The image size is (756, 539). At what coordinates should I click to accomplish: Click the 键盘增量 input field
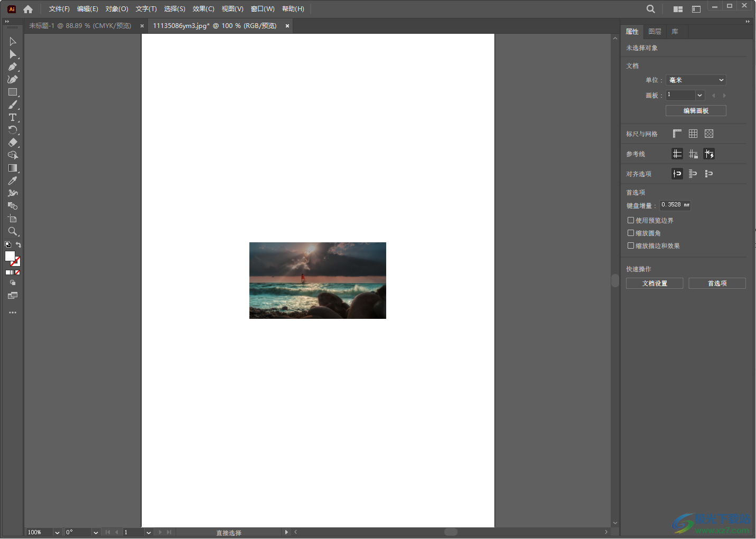coord(675,205)
